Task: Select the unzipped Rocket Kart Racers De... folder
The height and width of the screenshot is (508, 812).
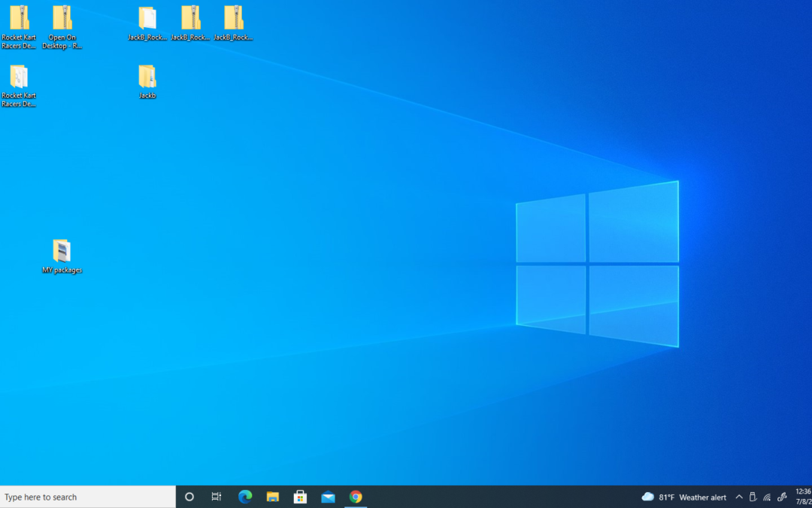Action: point(19,86)
